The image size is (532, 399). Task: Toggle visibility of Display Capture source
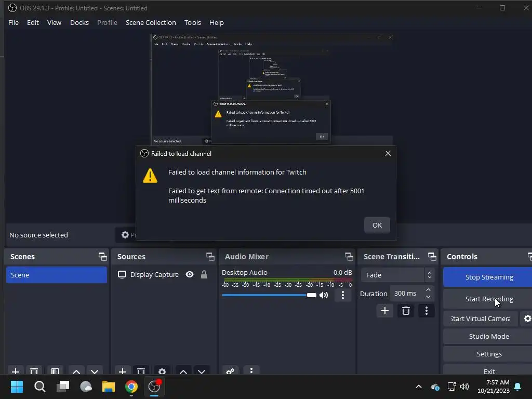pos(190,274)
